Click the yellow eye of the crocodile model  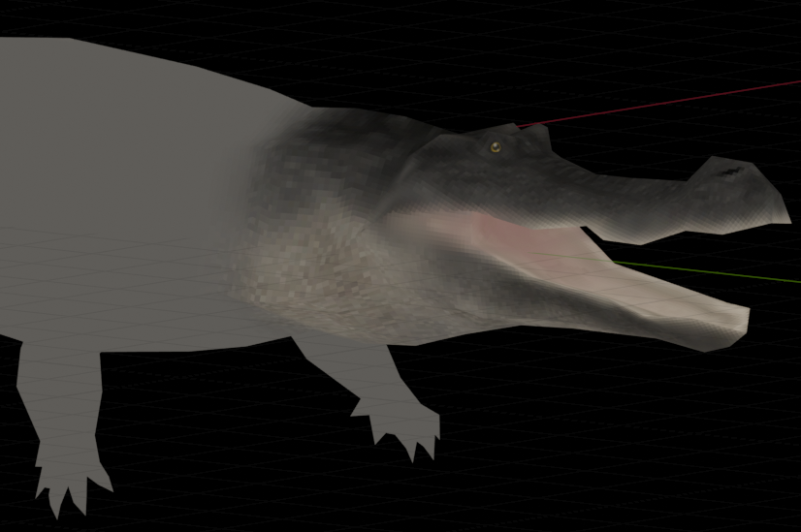click(495, 147)
